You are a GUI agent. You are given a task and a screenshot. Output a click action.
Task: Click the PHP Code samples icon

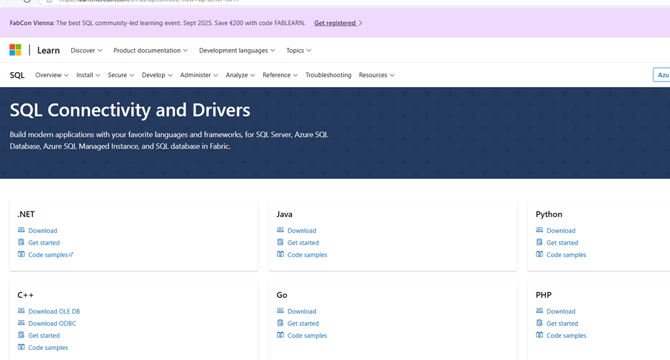click(539, 335)
